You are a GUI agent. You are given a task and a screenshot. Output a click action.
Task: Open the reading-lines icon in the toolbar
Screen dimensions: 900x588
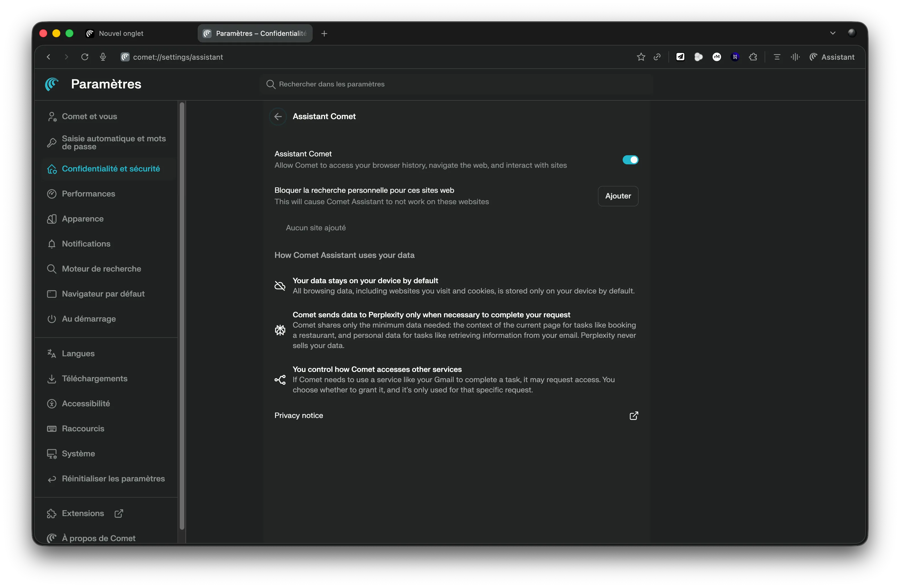point(777,57)
